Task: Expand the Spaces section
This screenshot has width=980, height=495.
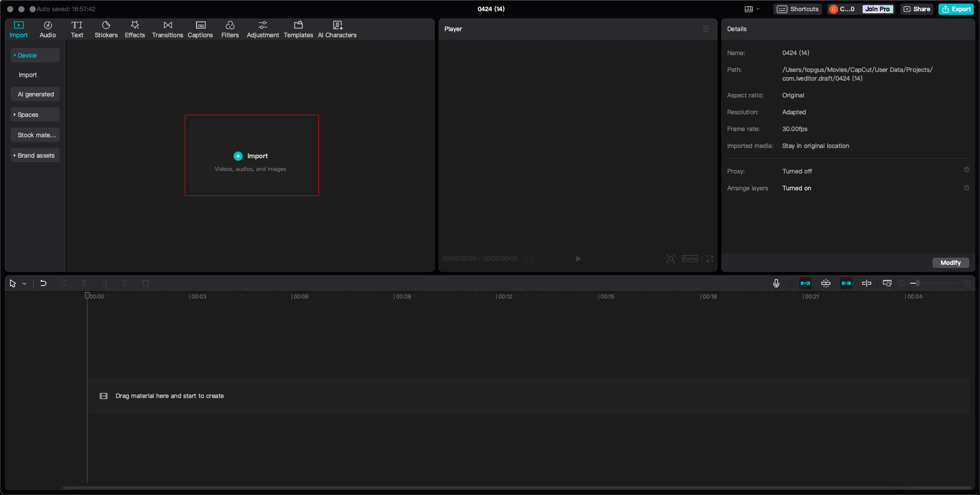Action: click(x=35, y=115)
